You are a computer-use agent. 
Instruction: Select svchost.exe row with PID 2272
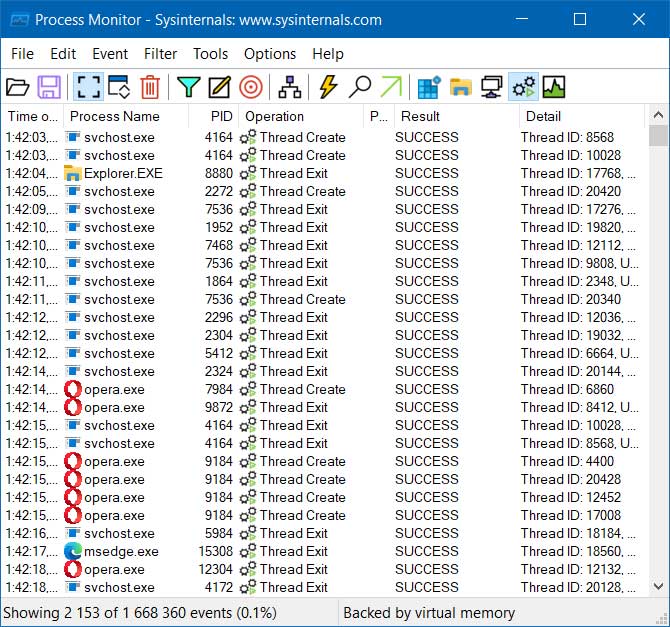(x=323, y=191)
